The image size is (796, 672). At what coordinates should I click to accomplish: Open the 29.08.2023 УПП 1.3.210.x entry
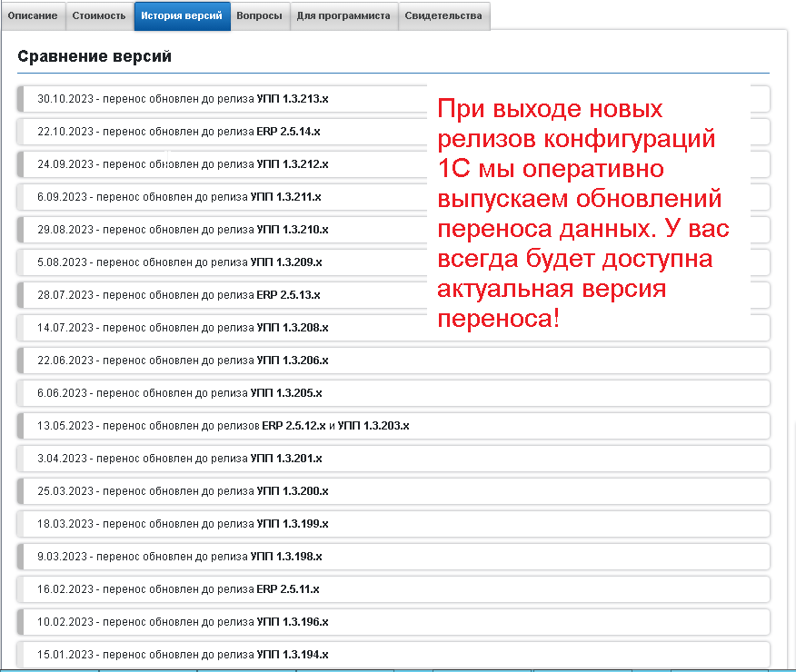[182, 230]
